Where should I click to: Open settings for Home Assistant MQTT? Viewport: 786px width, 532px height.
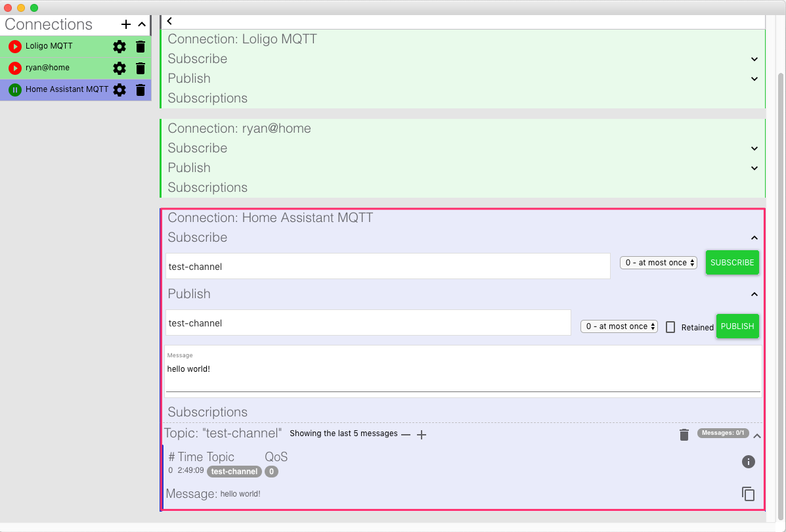120,90
